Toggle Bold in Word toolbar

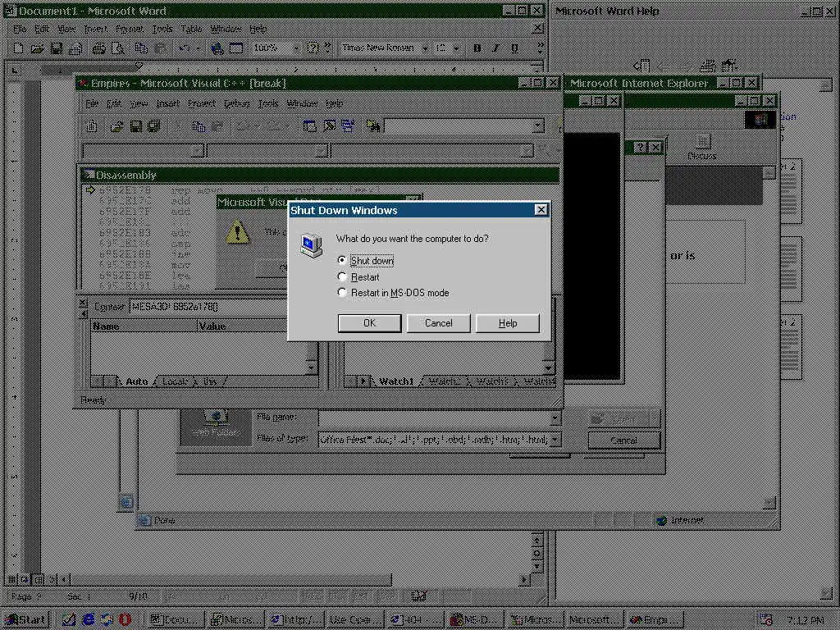[x=477, y=48]
